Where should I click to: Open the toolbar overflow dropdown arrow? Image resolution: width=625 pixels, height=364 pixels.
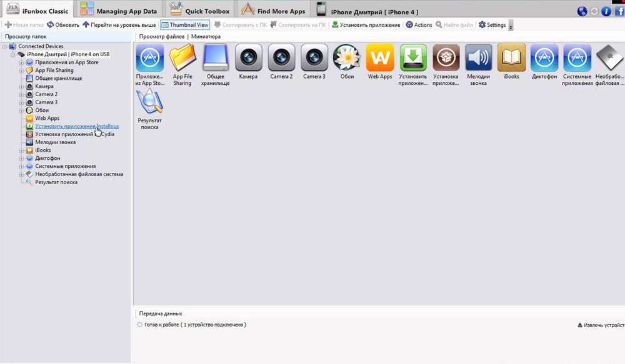(x=511, y=26)
